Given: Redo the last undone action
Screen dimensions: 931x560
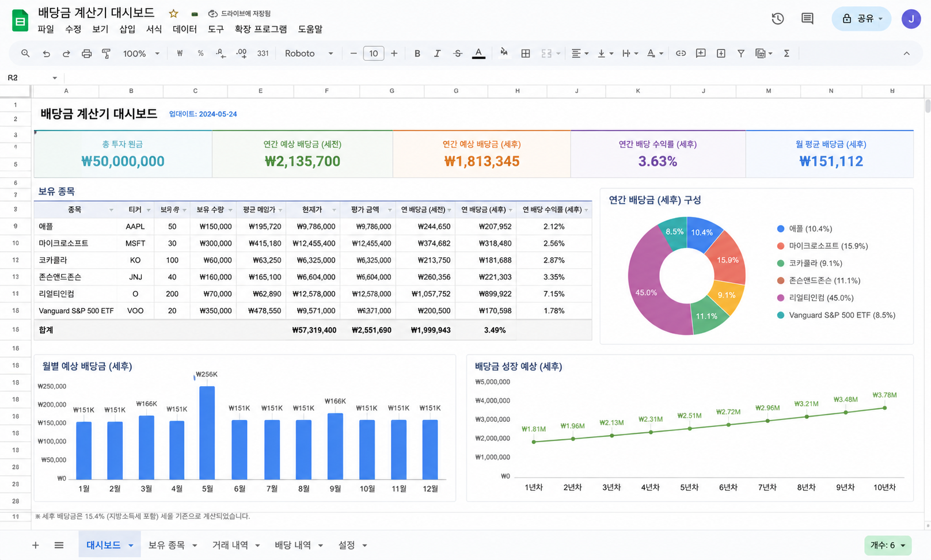Looking at the screenshot, I should pos(66,54).
